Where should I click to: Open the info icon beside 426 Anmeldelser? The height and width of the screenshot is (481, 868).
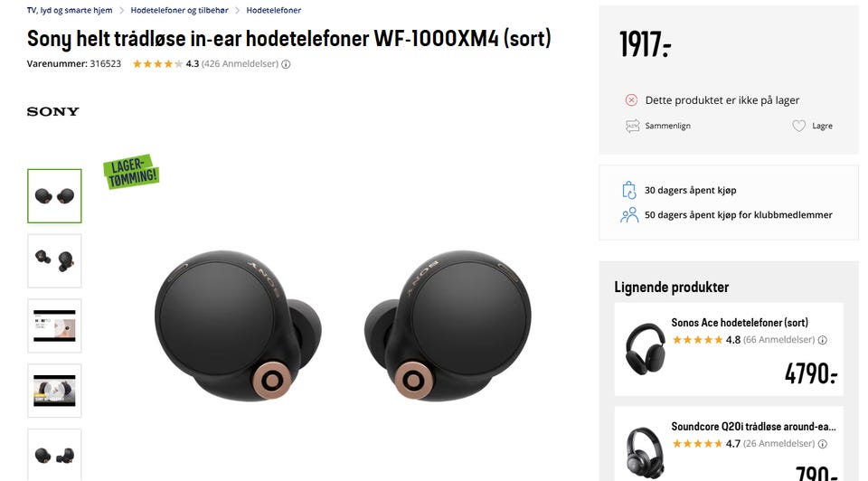point(286,64)
